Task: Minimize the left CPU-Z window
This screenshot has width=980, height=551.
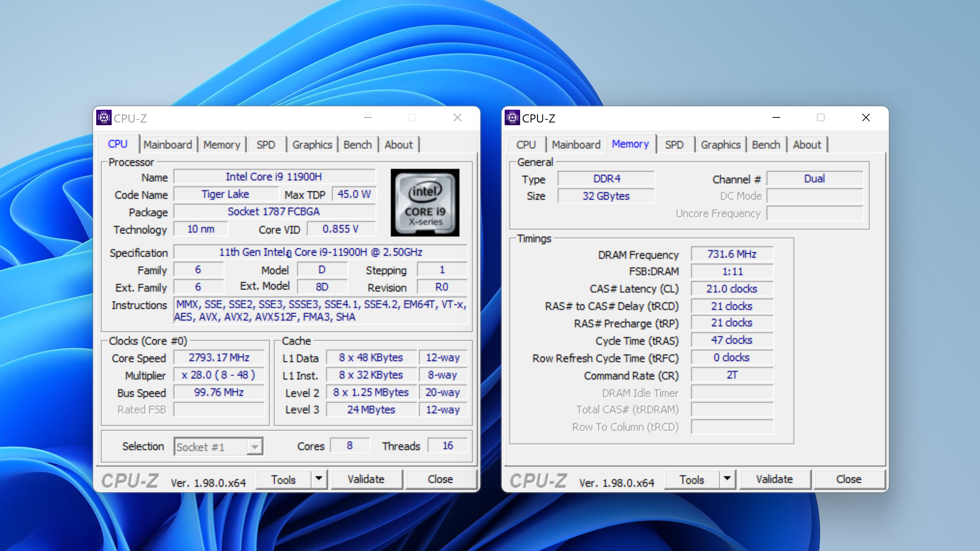Action: tap(368, 117)
